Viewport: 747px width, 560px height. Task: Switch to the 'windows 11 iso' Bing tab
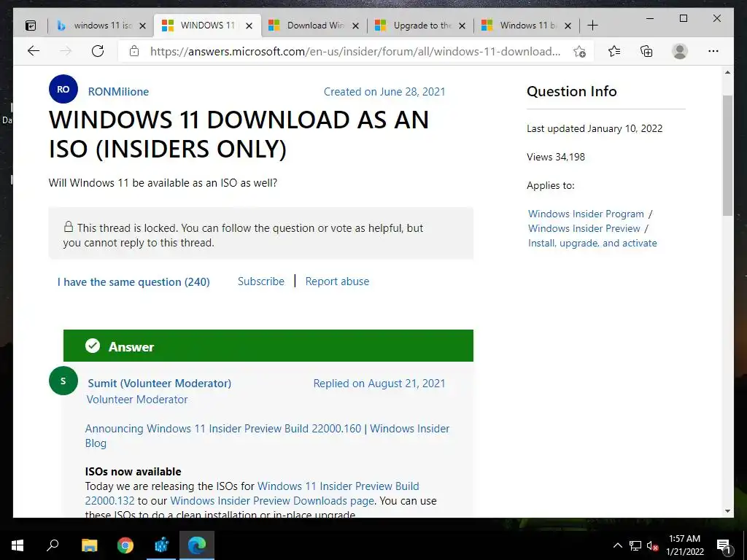(101, 26)
